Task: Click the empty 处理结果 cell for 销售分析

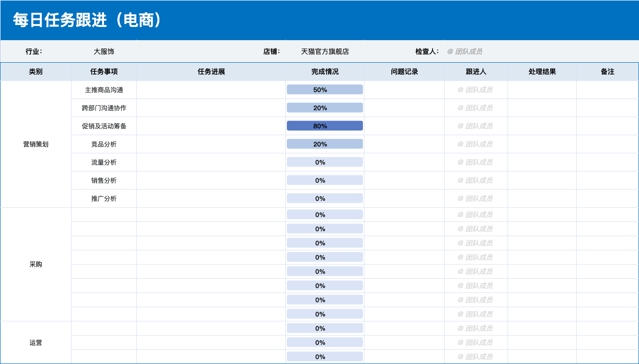Action: (541, 180)
